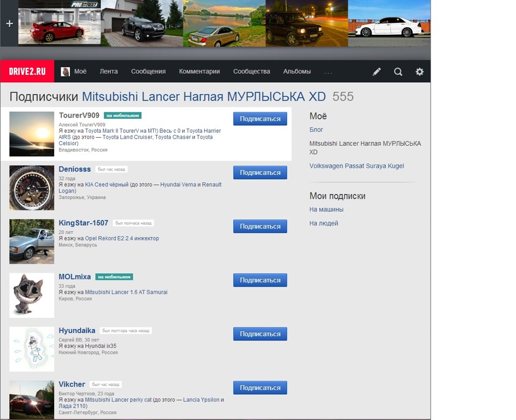Subscribe to Hyundaika
Image resolution: width=516 pixels, height=420 pixels.
click(260, 334)
